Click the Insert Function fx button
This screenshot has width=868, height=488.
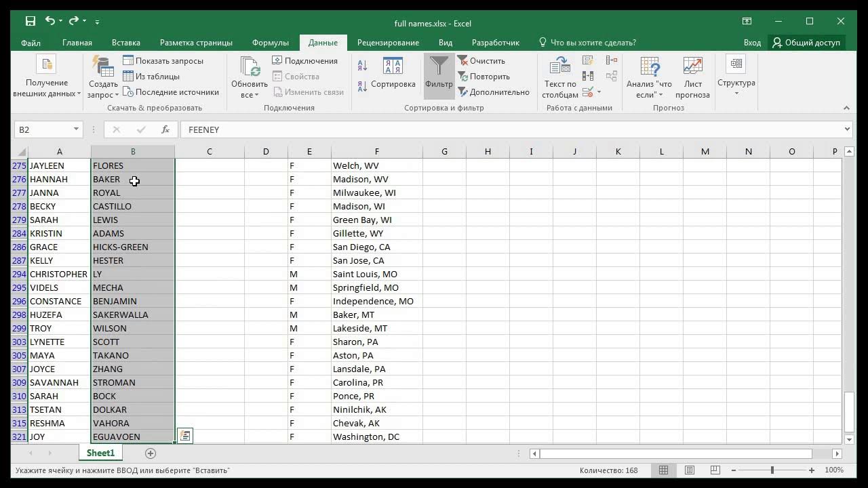[165, 129]
